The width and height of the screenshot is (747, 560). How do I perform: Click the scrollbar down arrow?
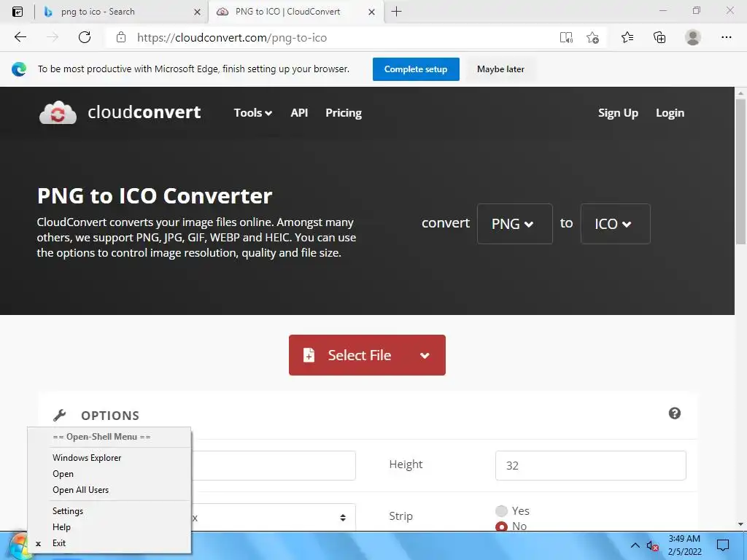(x=741, y=524)
